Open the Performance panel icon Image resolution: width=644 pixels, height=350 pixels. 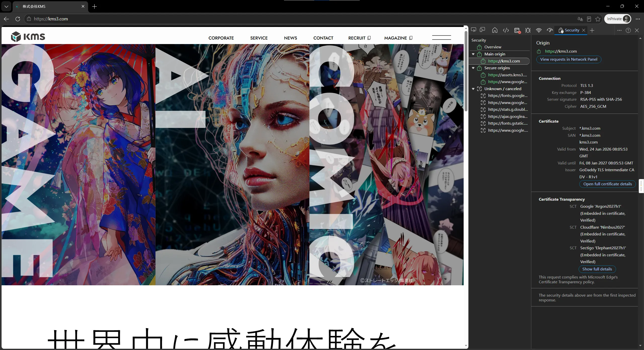click(550, 30)
